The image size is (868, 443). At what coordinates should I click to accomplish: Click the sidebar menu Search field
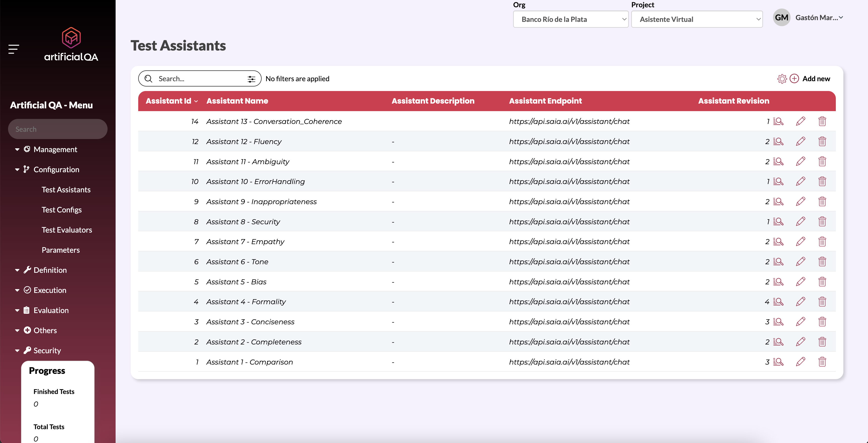pos(58,129)
